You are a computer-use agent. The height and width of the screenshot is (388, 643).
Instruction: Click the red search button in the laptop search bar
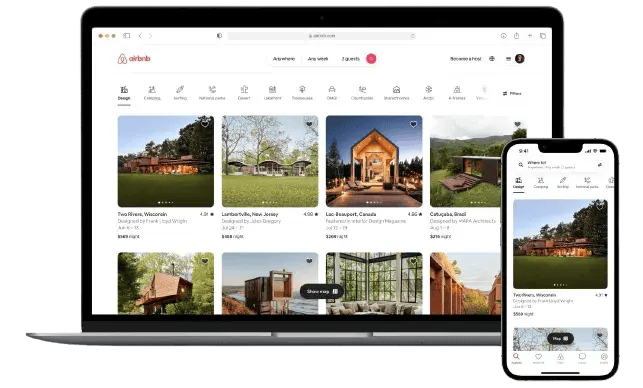(x=371, y=59)
